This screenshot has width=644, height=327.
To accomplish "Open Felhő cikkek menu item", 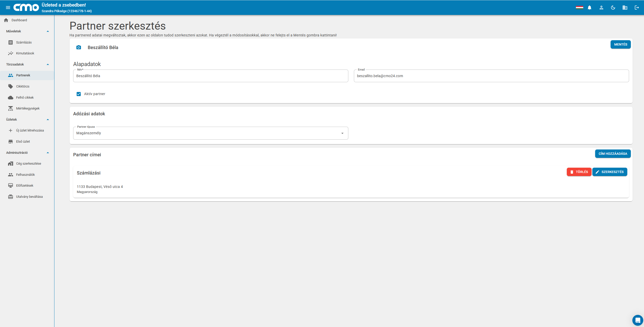I will click(25, 97).
